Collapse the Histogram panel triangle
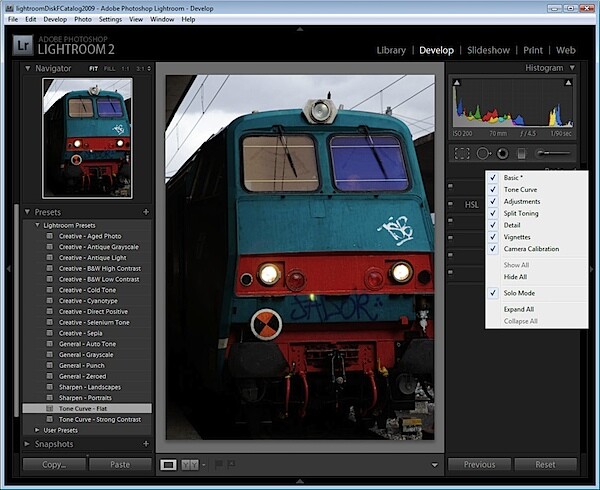The height and width of the screenshot is (490, 600). pyautogui.click(x=572, y=68)
